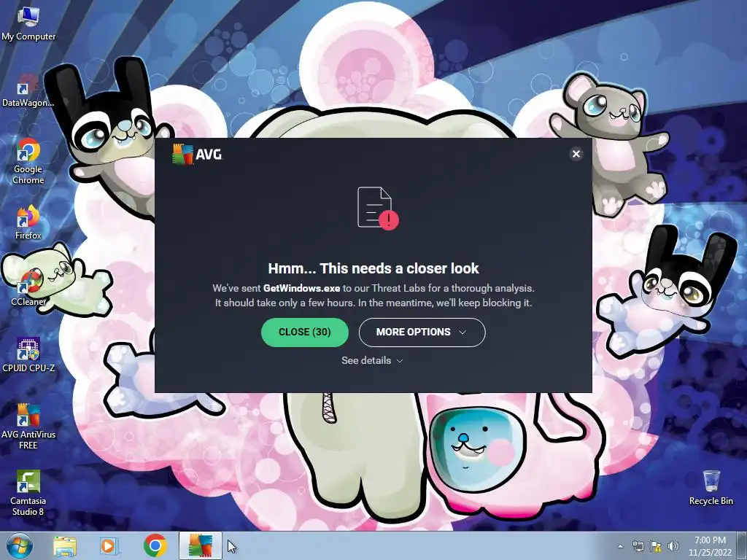The image size is (747, 560).
Task: Dismiss AVG dialog with X button
Action: pyautogui.click(x=576, y=154)
